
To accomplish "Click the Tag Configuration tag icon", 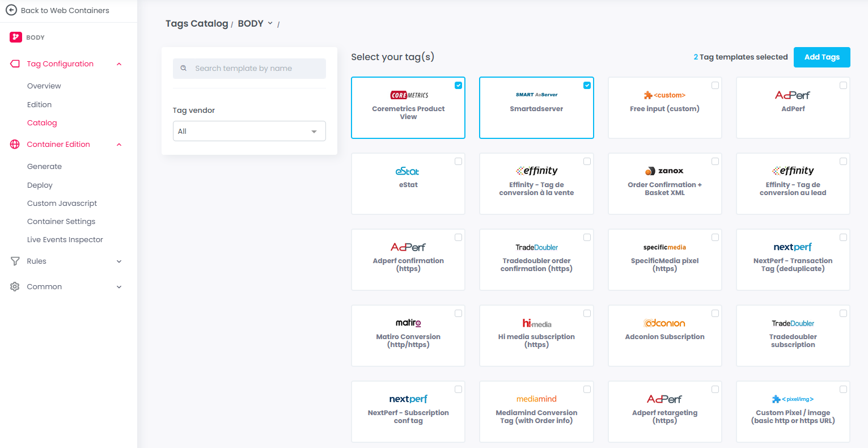I will tap(15, 64).
